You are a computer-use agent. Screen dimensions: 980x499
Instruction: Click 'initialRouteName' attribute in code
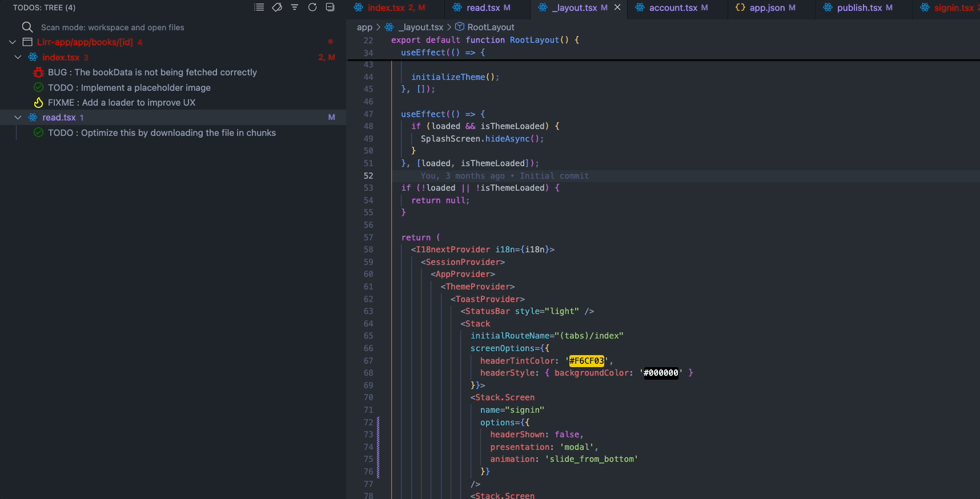coord(510,336)
